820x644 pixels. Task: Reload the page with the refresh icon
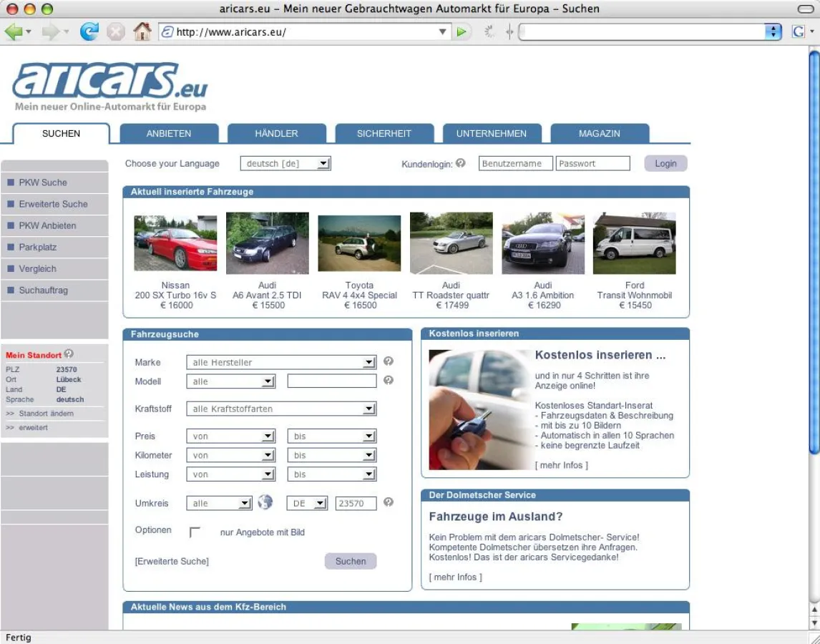[89, 31]
